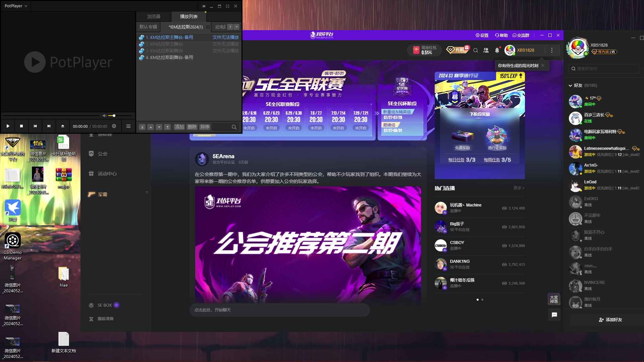Image resolution: width=644 pixels, height=362 pixels.
Task: Toggle the 大奖掉落 floating switch
Action: (554, 299)
